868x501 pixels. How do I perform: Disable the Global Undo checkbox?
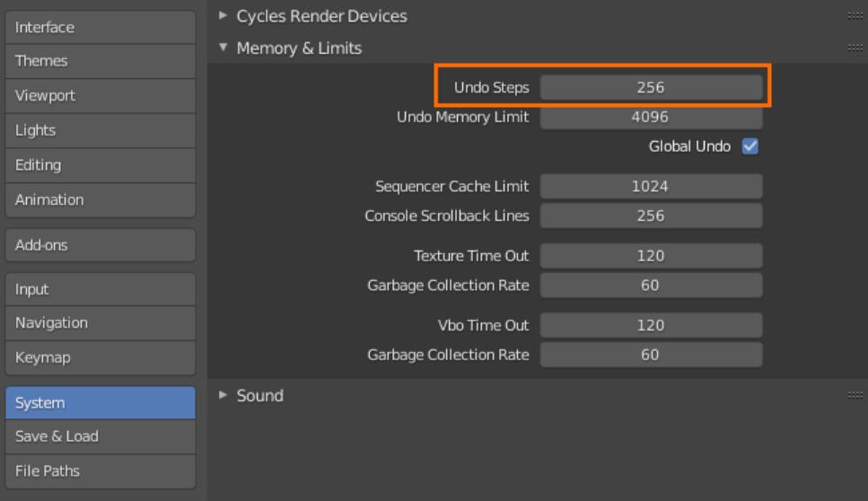click(x=750, y=146)
